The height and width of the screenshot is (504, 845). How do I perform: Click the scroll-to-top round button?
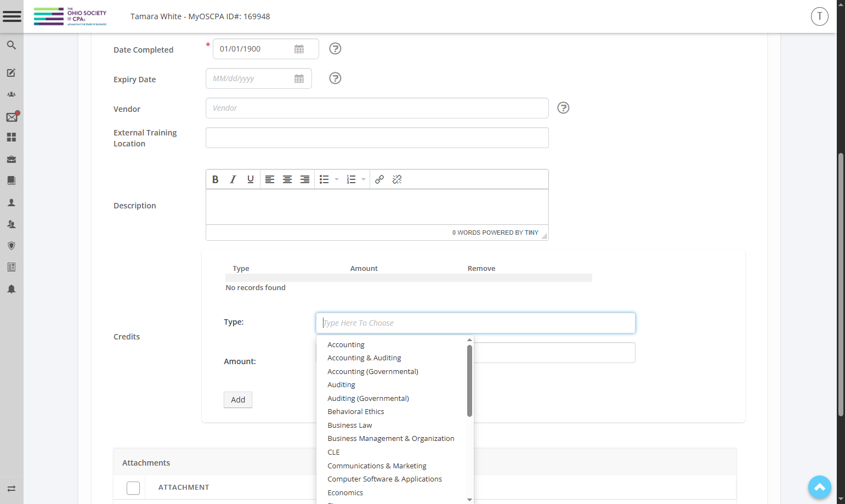pyautogui.click(x=820, y=487)
